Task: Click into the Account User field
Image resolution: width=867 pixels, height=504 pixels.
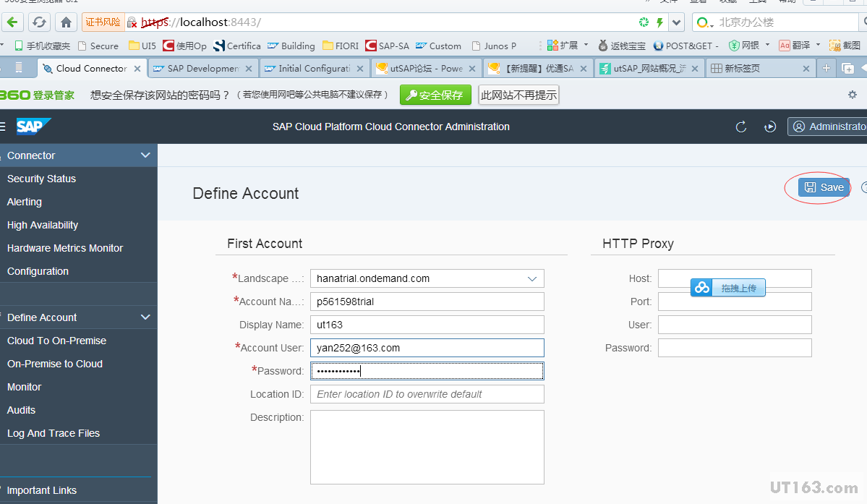Action: tap(427, 348)
